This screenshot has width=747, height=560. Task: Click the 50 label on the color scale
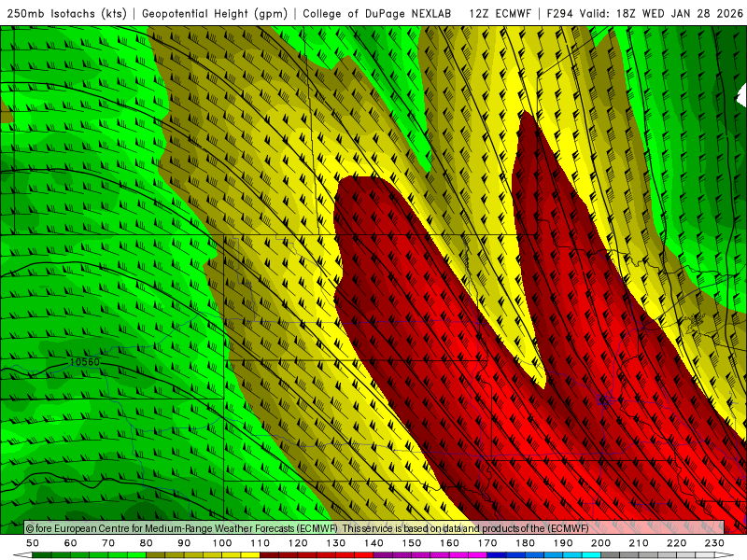tap(33, 543)
